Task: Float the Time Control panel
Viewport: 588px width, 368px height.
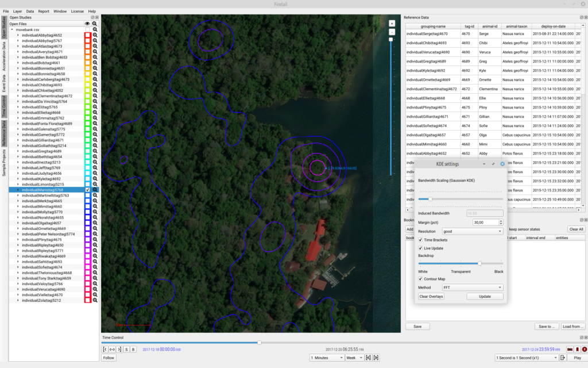Action: coord(582,338)
